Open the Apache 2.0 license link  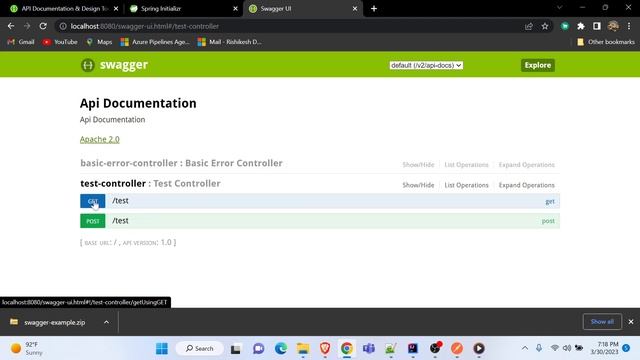[x=100, y=139]
